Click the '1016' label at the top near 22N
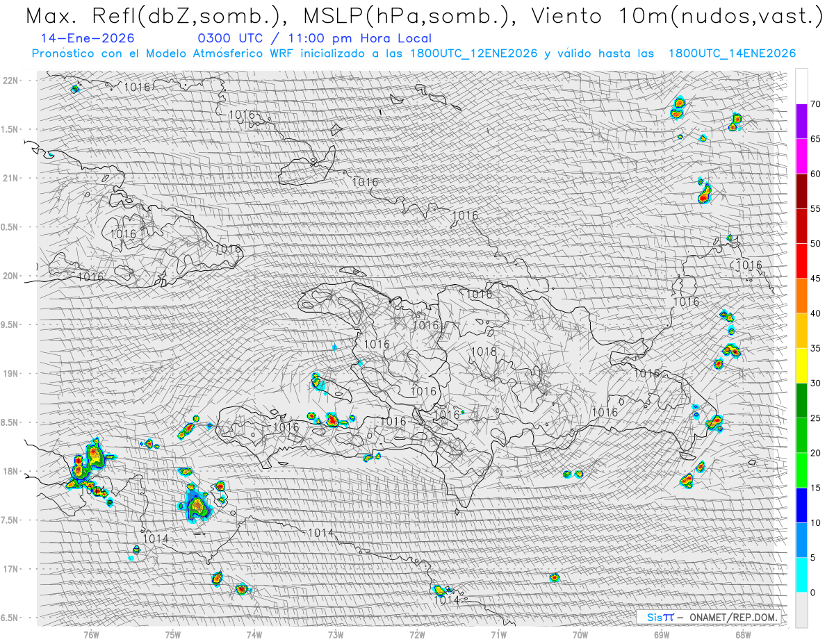The height and width of the screenshot is (644, 834). pyautogui.click(x=138, y=87)
